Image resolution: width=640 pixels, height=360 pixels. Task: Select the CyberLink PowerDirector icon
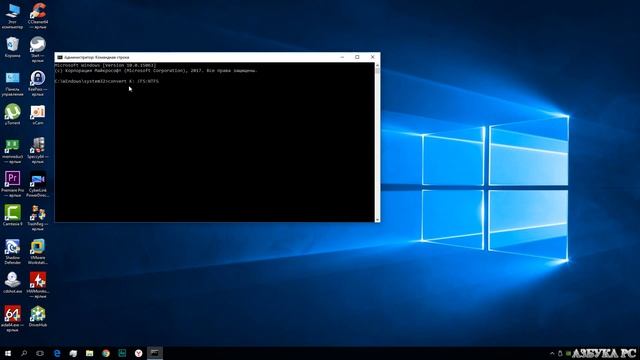[38, 184]
